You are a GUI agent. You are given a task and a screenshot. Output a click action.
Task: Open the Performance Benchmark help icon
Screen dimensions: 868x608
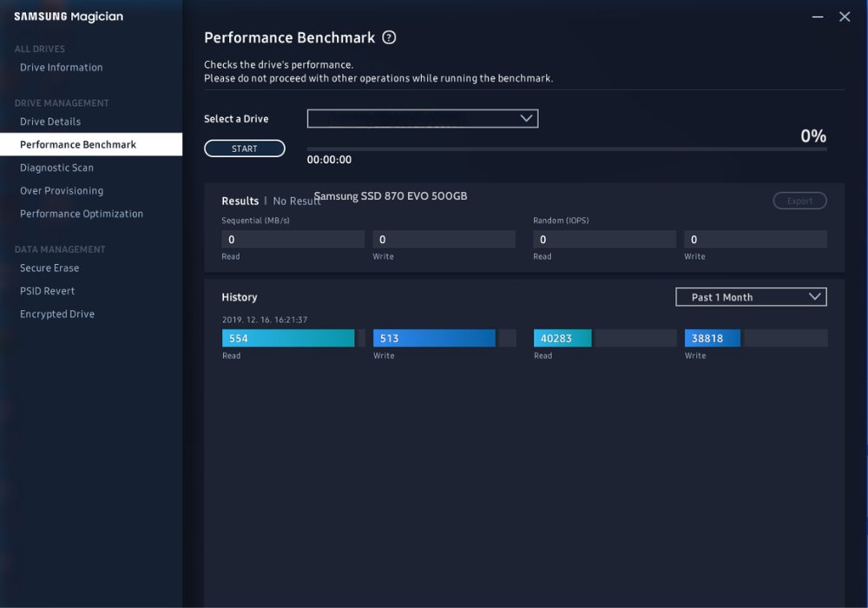click(x=389, y=37)
